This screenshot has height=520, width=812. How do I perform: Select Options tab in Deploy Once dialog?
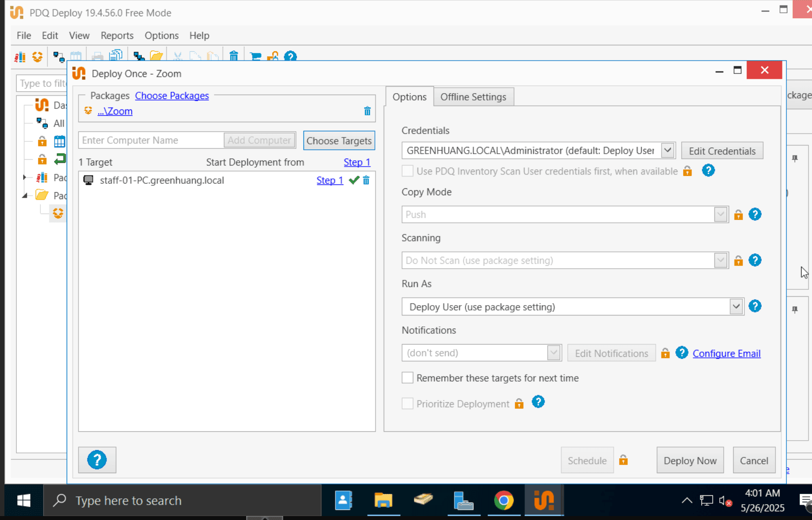coord(409,97)
